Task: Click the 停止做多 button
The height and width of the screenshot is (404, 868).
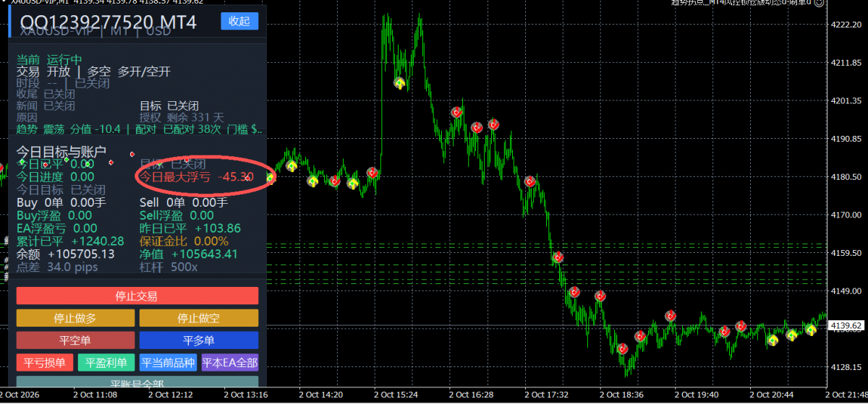Action: click(x=75, y=318)
